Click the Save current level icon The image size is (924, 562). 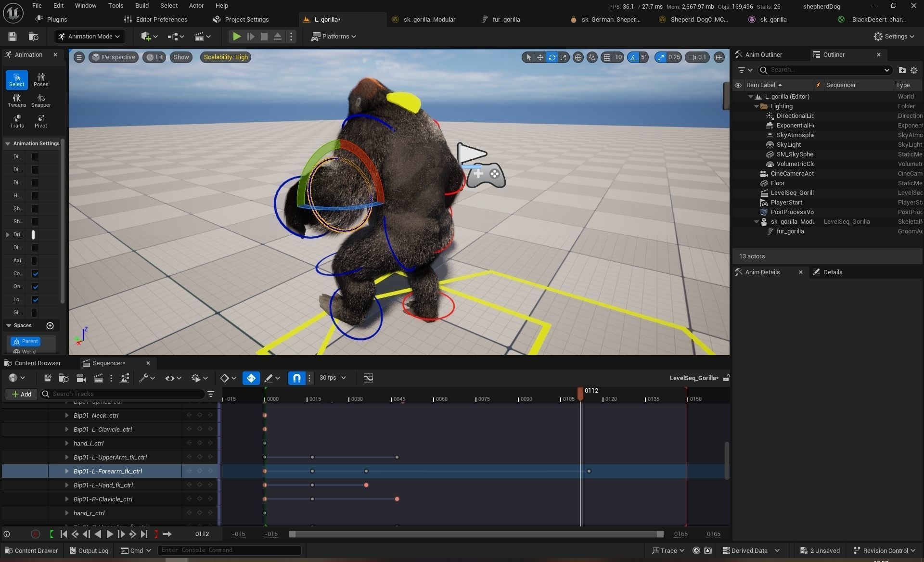point(13,37)
